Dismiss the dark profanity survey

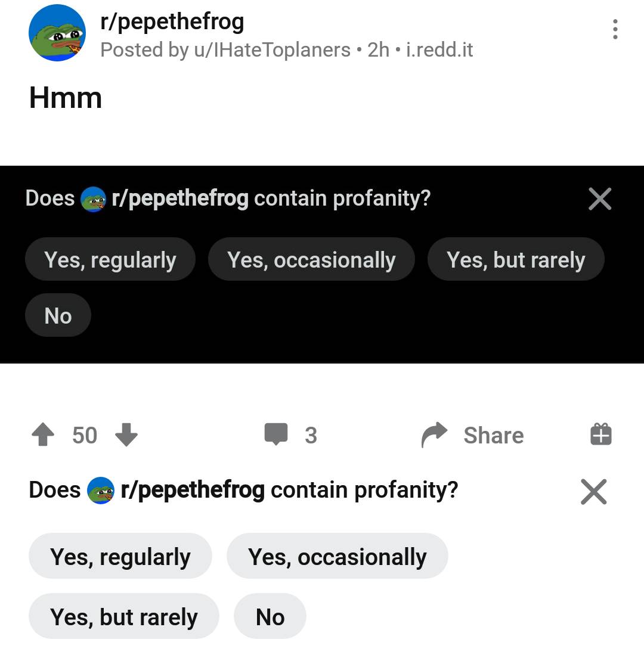click(600, 199)
